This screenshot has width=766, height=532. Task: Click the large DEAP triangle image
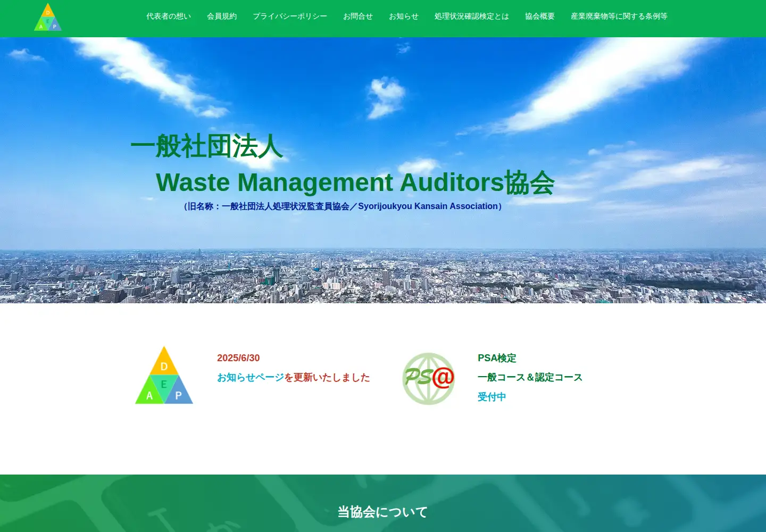[164, 375]
